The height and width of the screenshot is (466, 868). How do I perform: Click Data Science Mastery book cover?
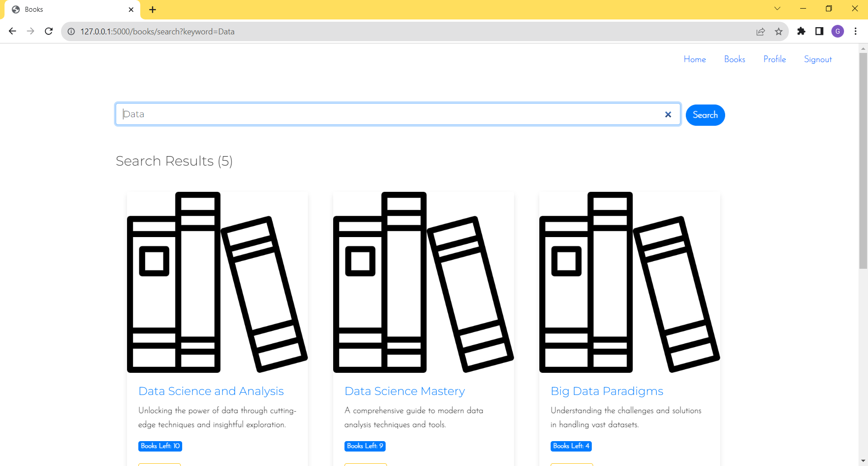click(x=424, y=282)
